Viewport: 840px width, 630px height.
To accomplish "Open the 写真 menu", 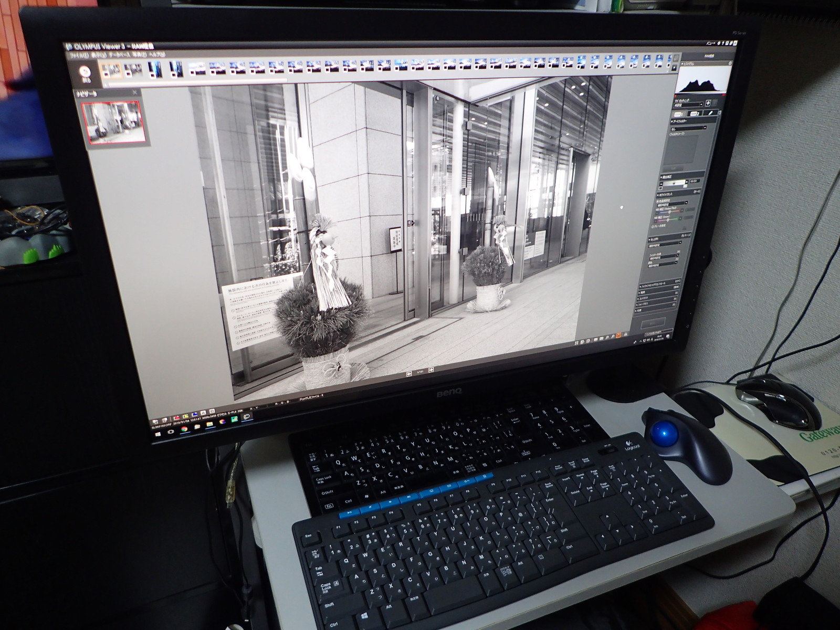I will coord(139,55).
